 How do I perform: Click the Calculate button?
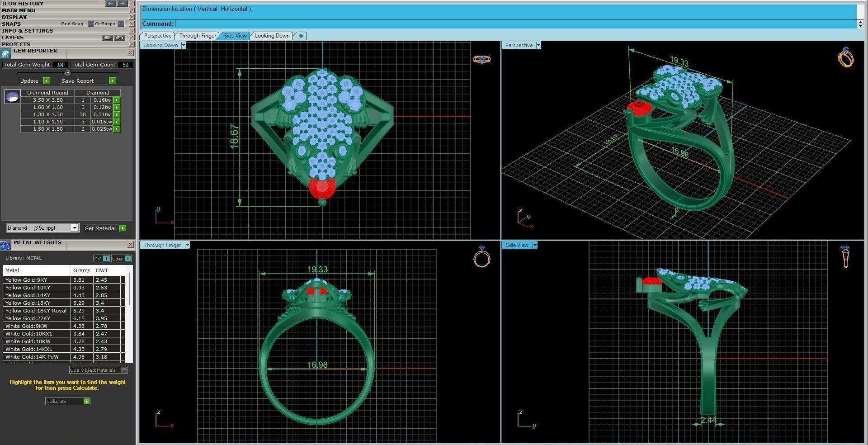tap(64, 402)
